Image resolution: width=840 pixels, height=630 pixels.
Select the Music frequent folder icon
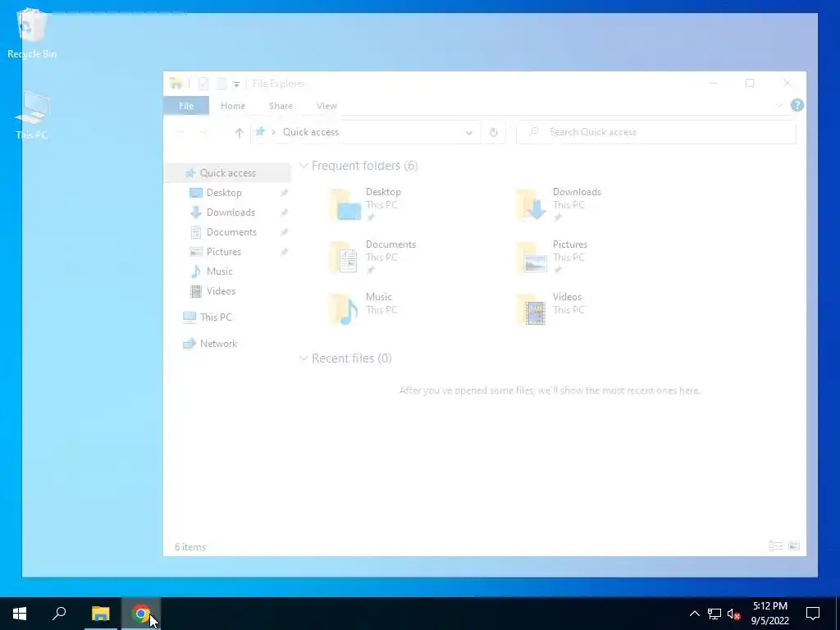pyautogui.click(x=345, y=309)
